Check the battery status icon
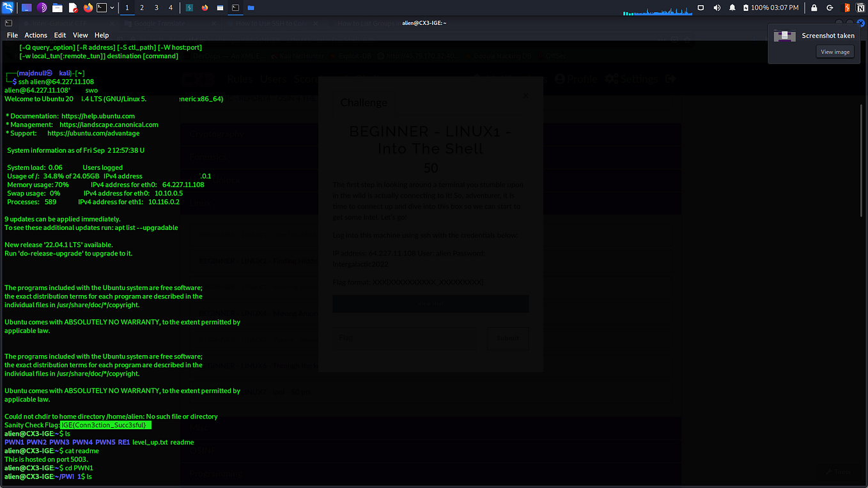The height and width of the screenshot is (488, 868). coord(745,8)
